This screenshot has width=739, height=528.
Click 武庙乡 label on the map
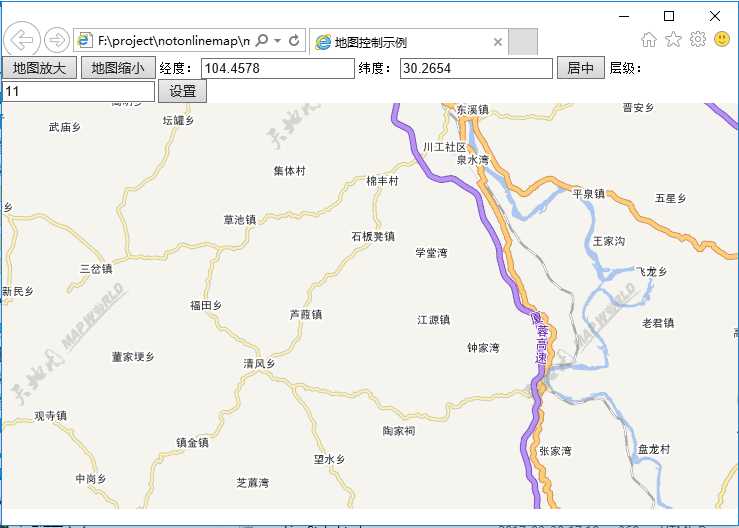tap(65, 127)
